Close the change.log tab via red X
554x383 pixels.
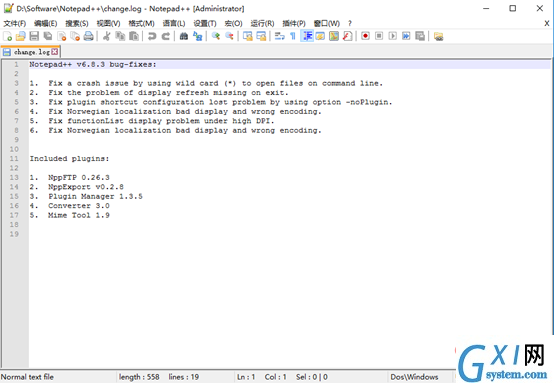pos(54,52)
